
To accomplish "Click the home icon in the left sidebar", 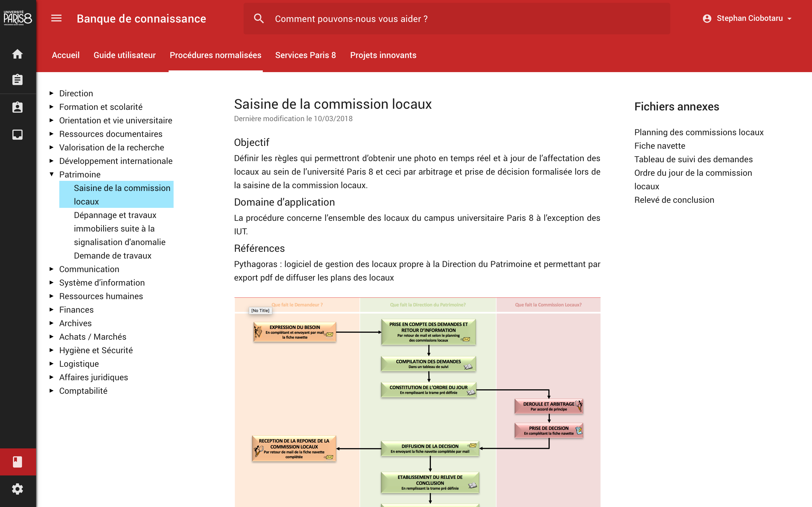I will click(17, 53).
